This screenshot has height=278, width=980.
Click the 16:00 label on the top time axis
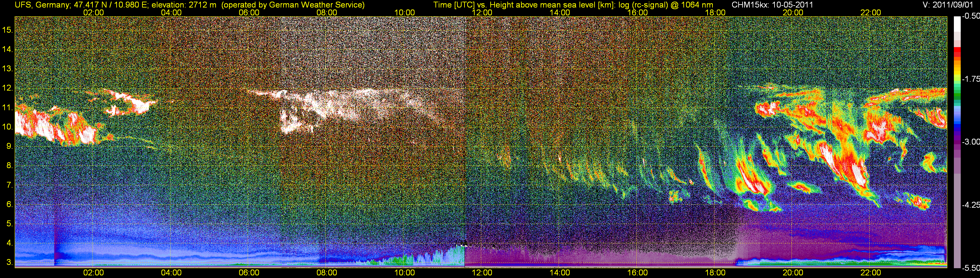coord(637,12)
